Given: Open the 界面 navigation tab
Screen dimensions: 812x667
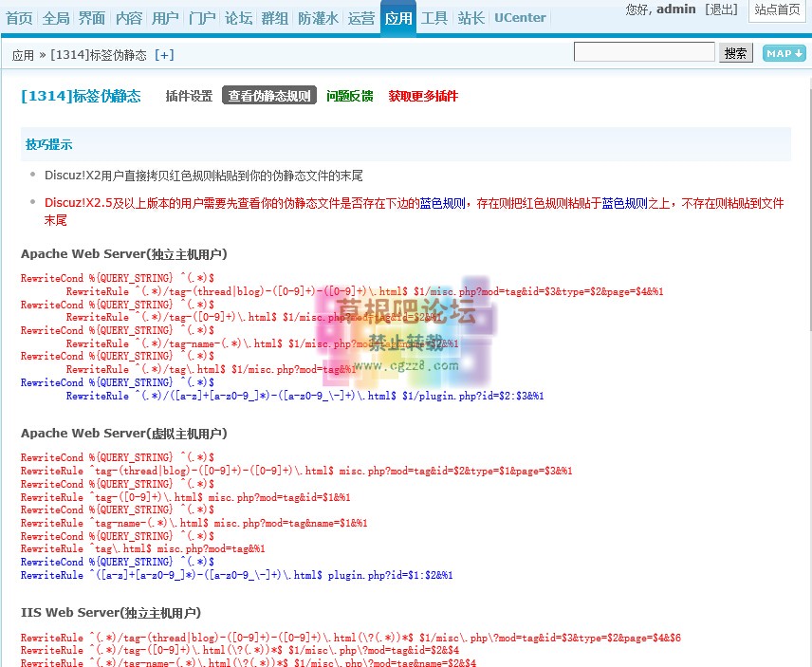Looking at the screenshot, I should [92, 18].
